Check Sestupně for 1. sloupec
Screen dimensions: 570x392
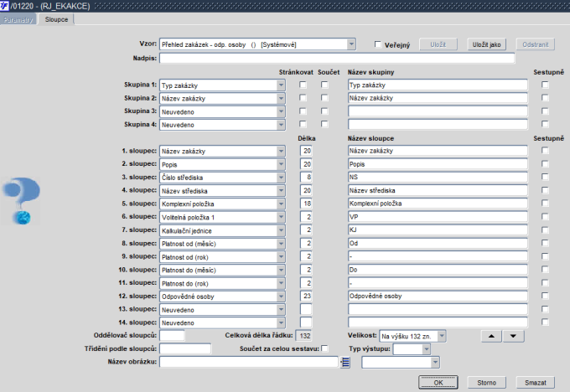[x=545, y=151]
